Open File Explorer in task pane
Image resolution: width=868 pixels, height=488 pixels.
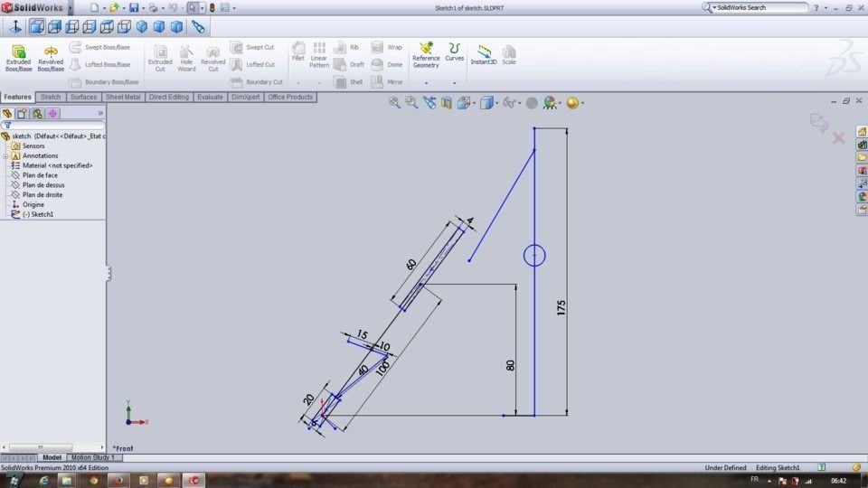[x=862, y=157]
